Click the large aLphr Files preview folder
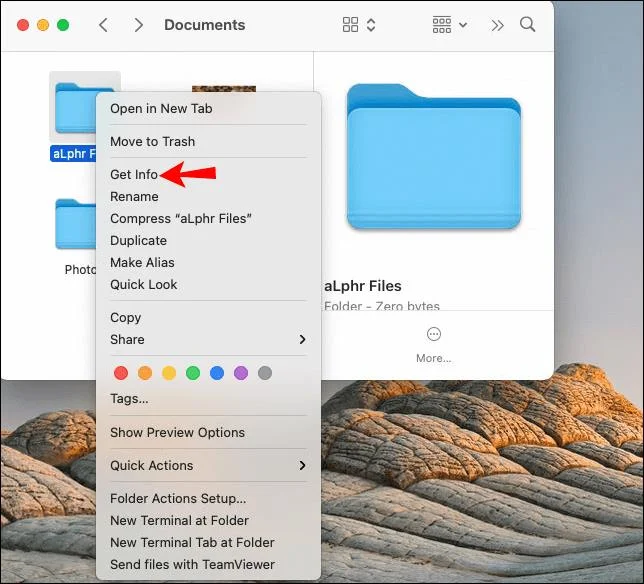644x584 pixels. (x=434, y=156)
